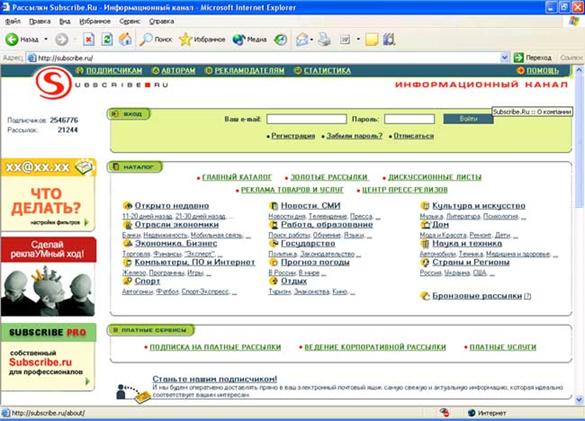Open the Mail button dropdown arrow
The image size is (585, 421).
click(312, 39)
